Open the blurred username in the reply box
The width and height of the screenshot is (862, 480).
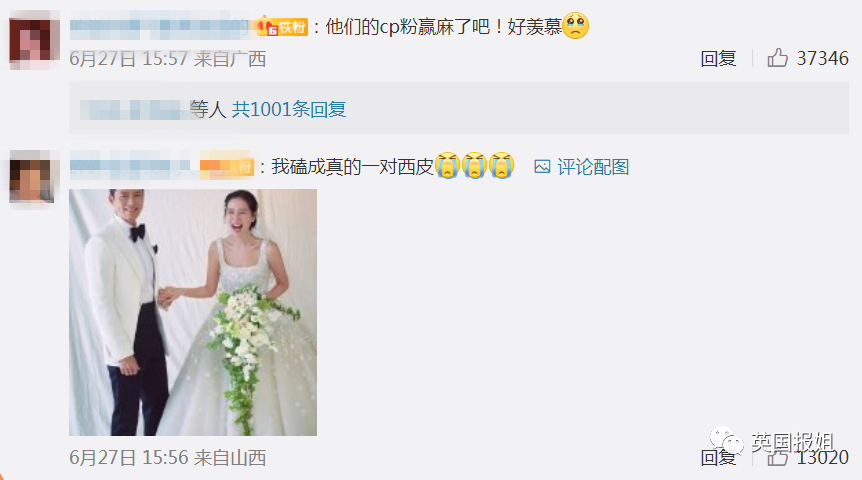[x=134, y=109]
